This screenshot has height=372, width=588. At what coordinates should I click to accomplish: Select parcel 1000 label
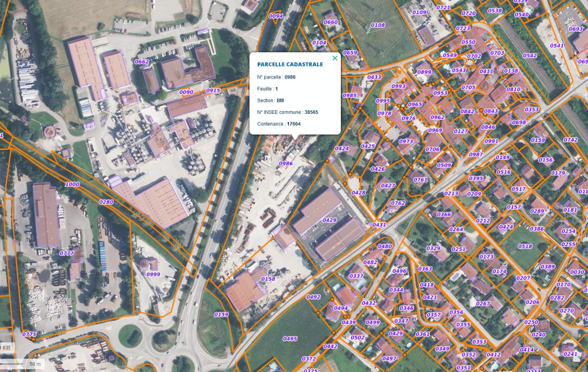(72, 185)
